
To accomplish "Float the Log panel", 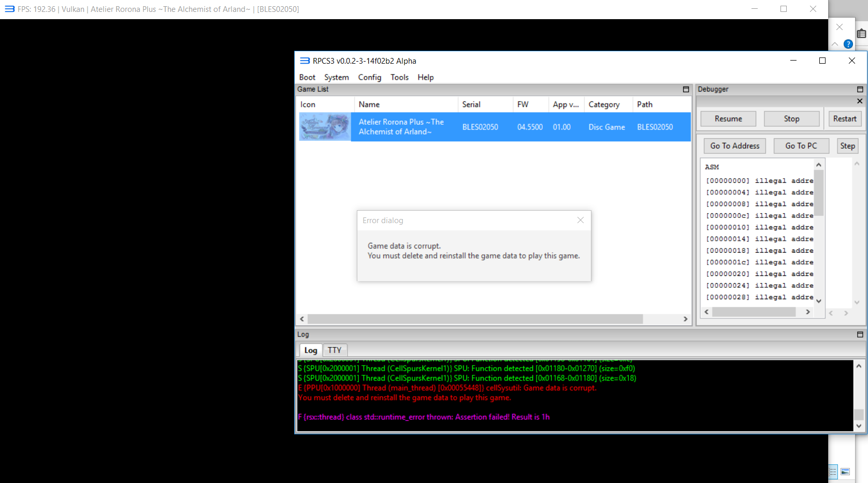I will pyautogui.click(x=860, y=334).
